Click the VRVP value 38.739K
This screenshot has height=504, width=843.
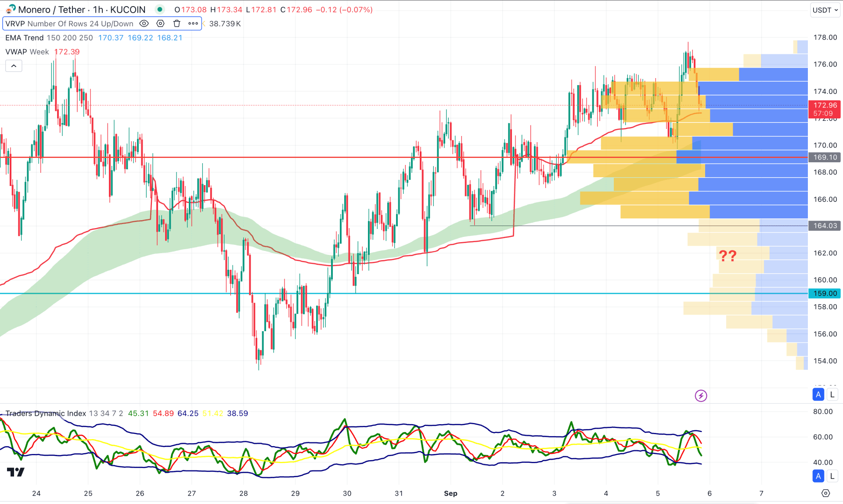tap(225, 24)
